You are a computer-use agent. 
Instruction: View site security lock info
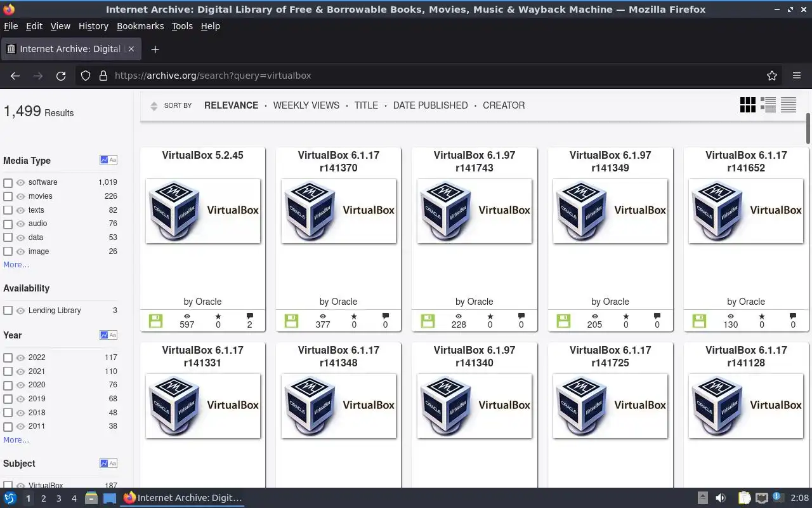pyautogui.click(x=103, y=76)
